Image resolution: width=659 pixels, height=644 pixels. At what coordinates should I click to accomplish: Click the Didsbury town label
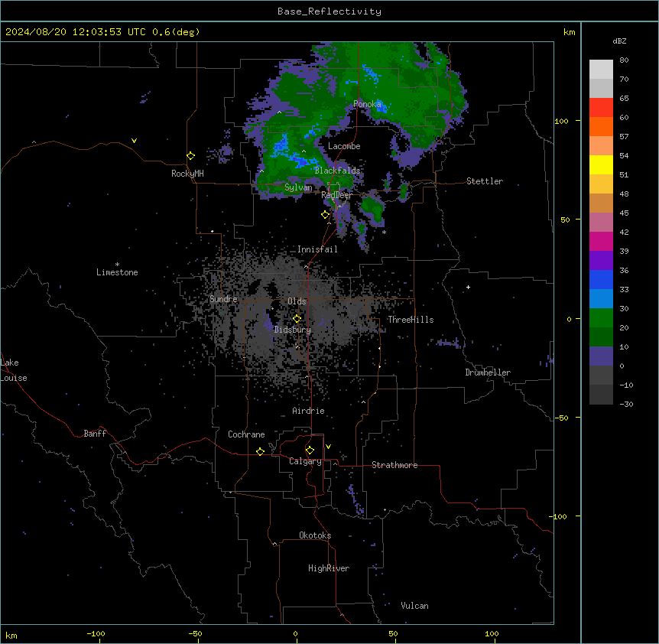(293, 330)
